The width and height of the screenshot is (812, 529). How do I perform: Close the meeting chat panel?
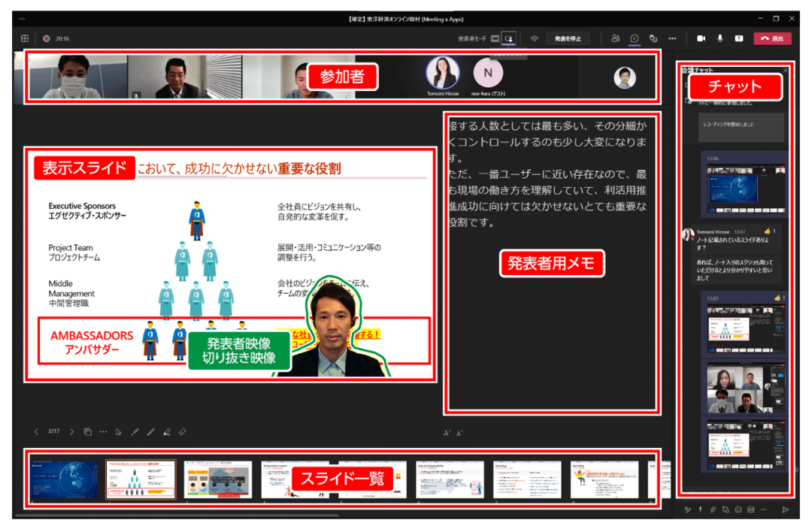[x=785, y=70]
